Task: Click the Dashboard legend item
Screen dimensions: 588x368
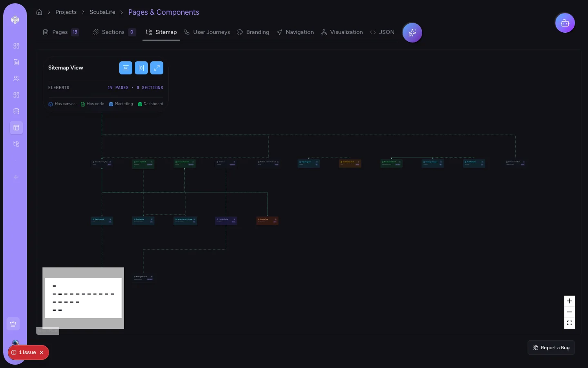Action: 151,104
